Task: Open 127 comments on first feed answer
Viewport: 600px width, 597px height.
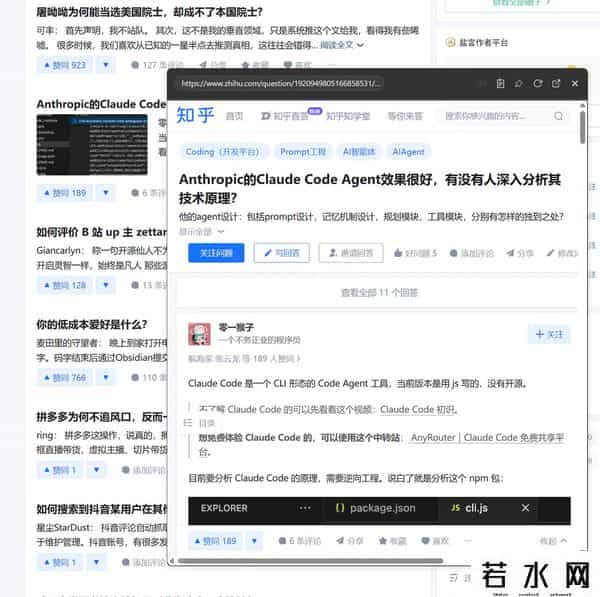Action: [157, 65]
